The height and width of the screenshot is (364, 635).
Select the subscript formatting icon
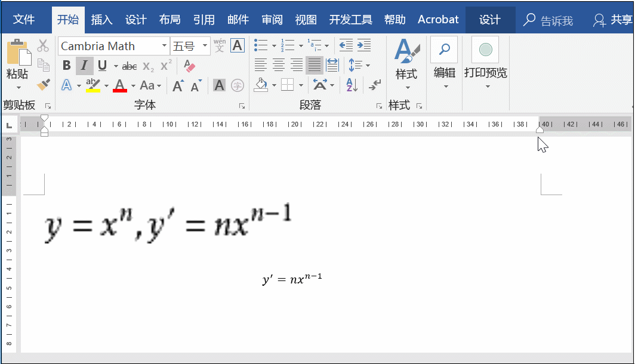pos(147,67)
